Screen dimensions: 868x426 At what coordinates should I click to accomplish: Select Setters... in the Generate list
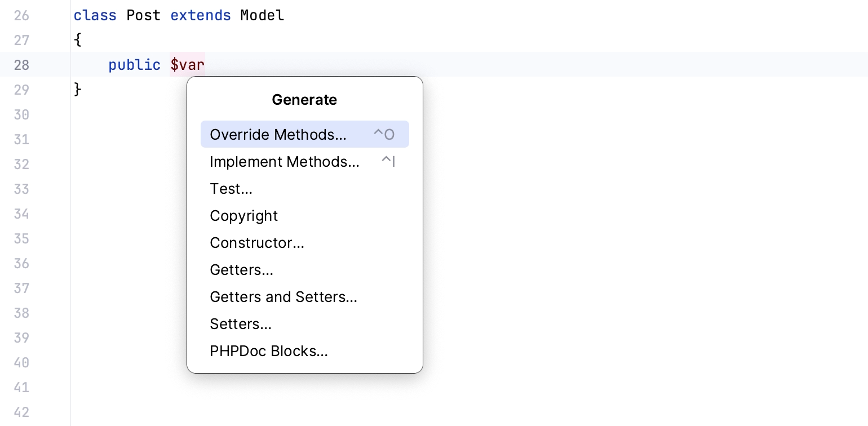coord(241,324)
